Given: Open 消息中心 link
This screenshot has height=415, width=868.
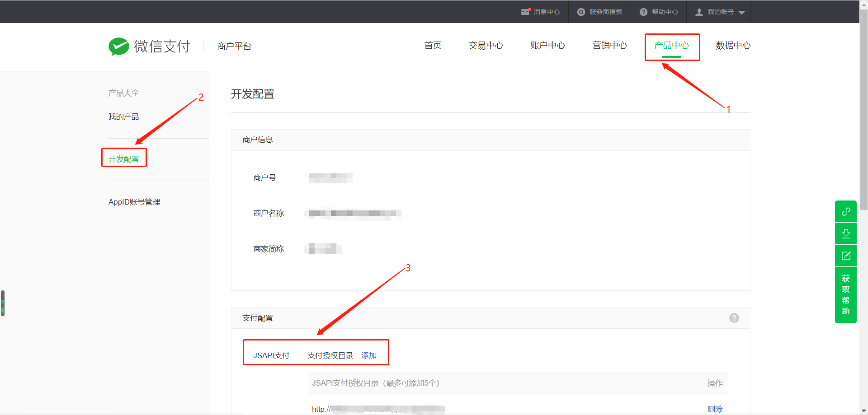Looking at the screenshot, I should [547, 12].
